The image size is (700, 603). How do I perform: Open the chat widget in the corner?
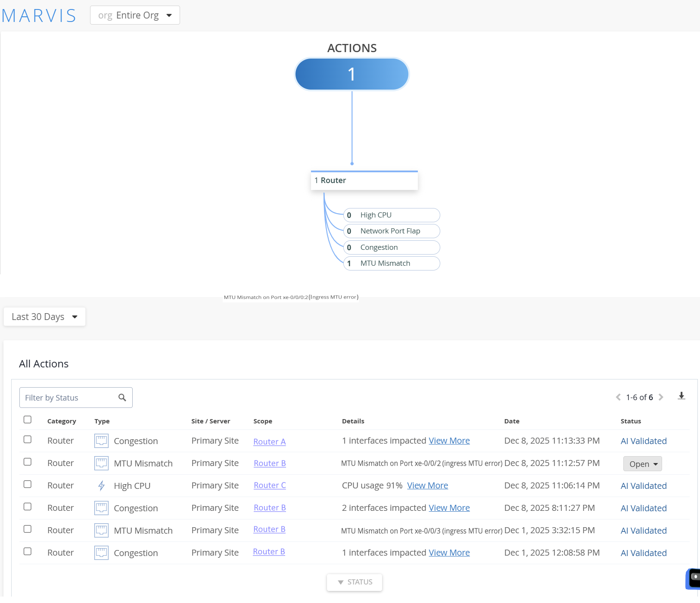click(x=694, y=578)
